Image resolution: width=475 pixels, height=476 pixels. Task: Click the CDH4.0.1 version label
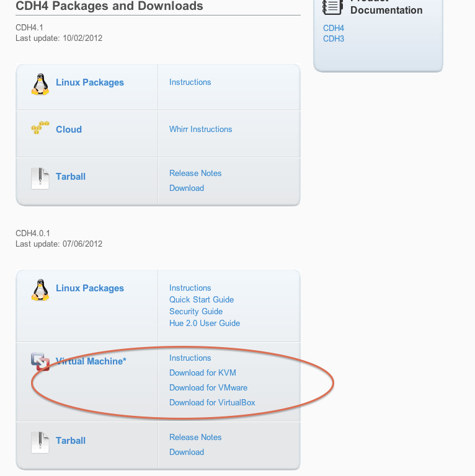tap(33, 234)
